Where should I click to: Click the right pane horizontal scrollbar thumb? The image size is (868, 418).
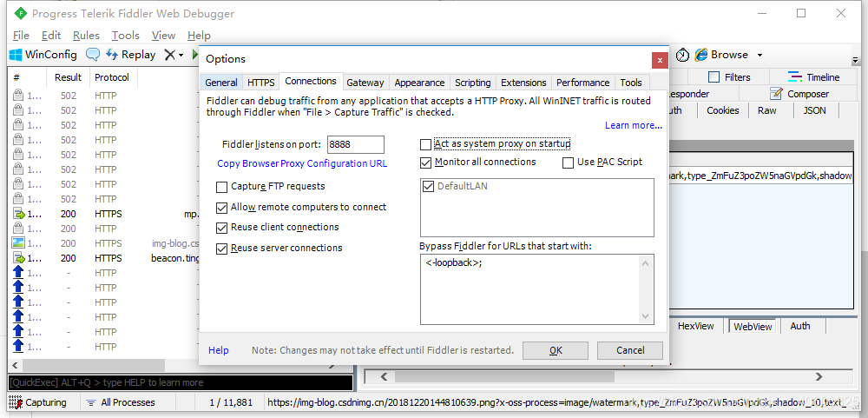(504, 377)
